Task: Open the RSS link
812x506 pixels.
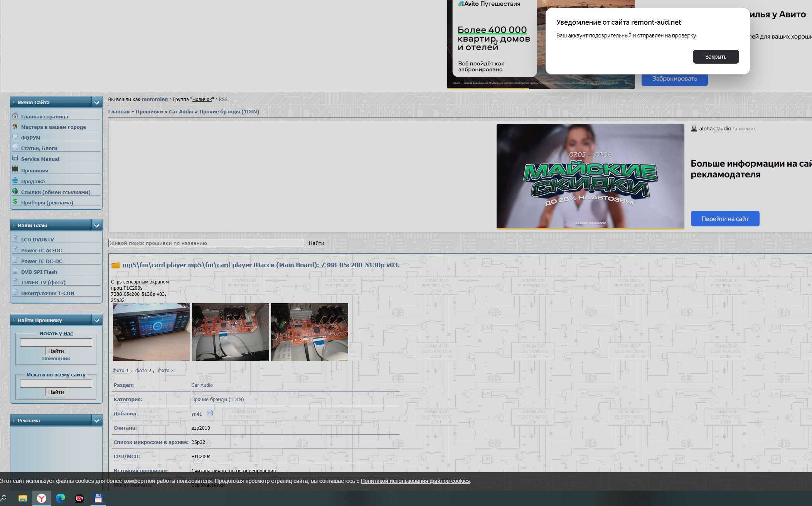Action: [223, 100]
